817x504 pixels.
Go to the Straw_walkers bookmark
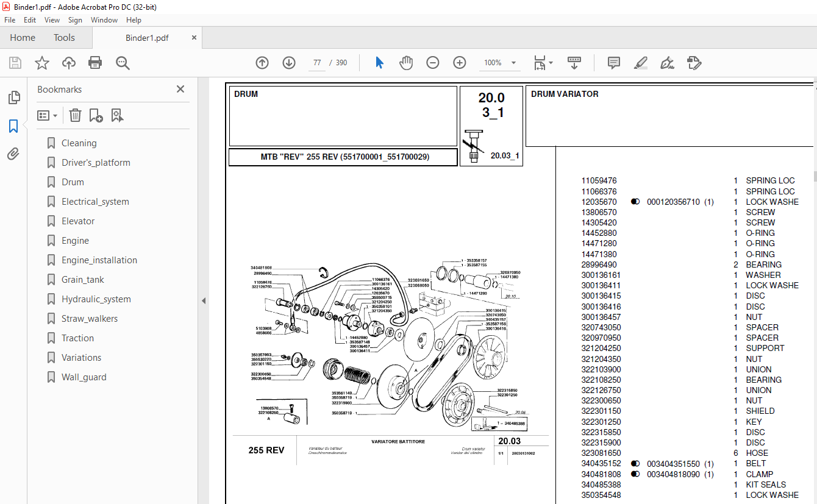coord(90,319)
